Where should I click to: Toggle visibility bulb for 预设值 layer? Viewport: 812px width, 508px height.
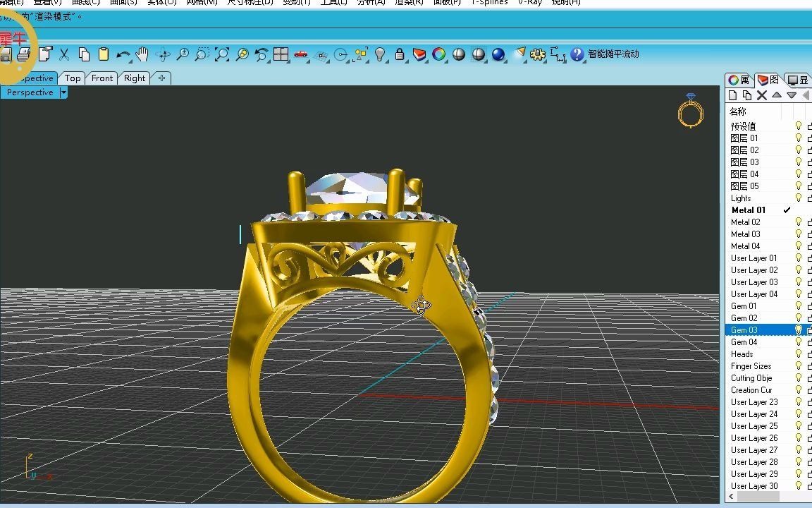799,126
